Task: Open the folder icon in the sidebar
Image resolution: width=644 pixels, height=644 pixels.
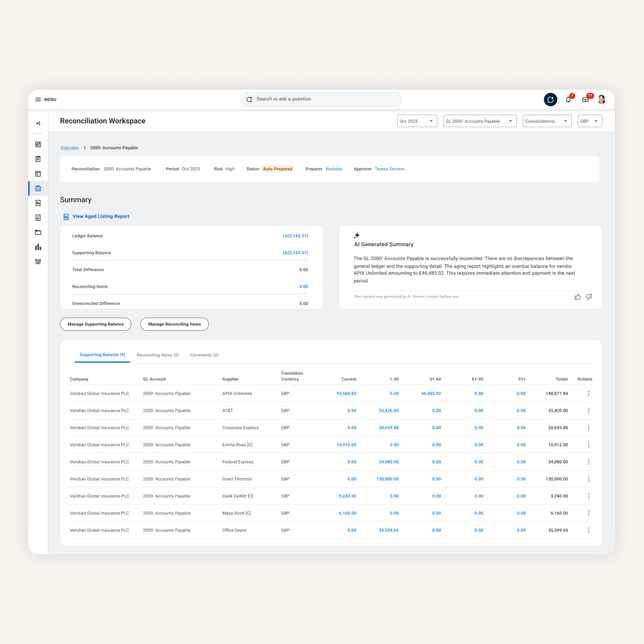Action: pos(38,232)
